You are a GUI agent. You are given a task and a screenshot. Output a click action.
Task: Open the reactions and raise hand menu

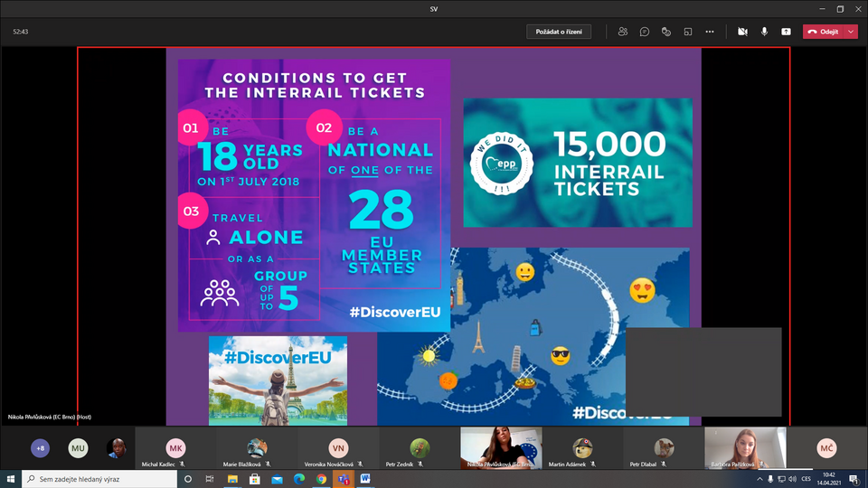[666, 32]
